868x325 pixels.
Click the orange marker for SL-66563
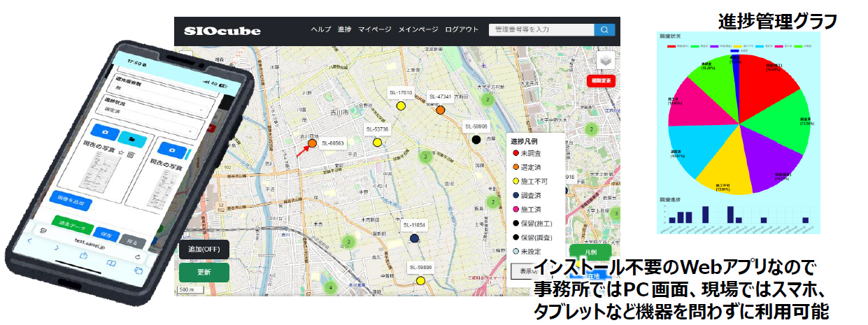(x=312, y=143)
